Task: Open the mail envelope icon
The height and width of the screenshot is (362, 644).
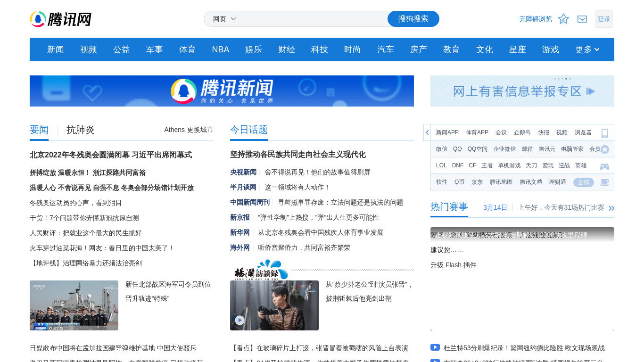Action: [x=582, y=19]
